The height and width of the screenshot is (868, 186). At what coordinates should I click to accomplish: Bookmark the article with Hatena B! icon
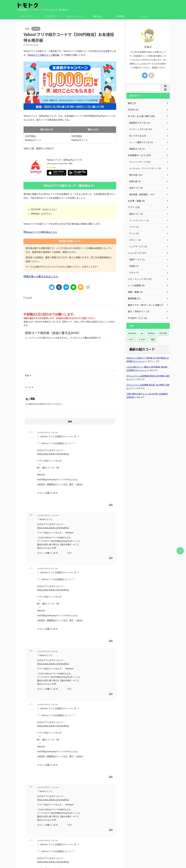[66, 287]
